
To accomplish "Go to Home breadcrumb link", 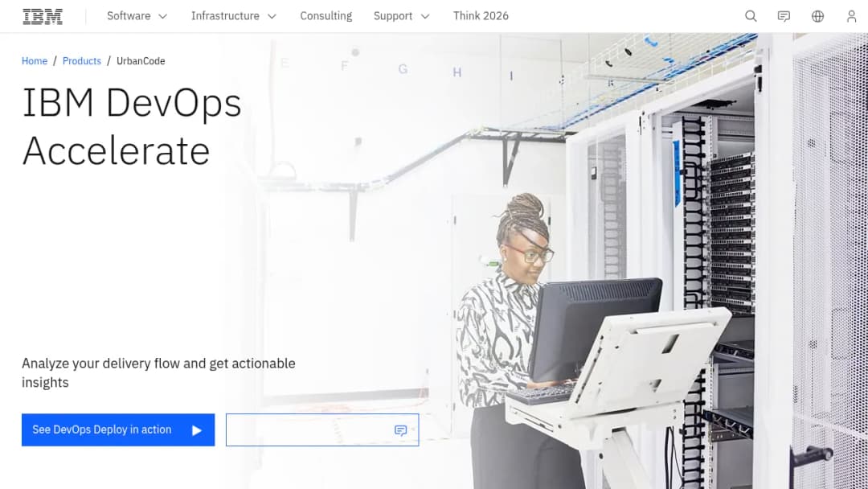I will point(35,61).
